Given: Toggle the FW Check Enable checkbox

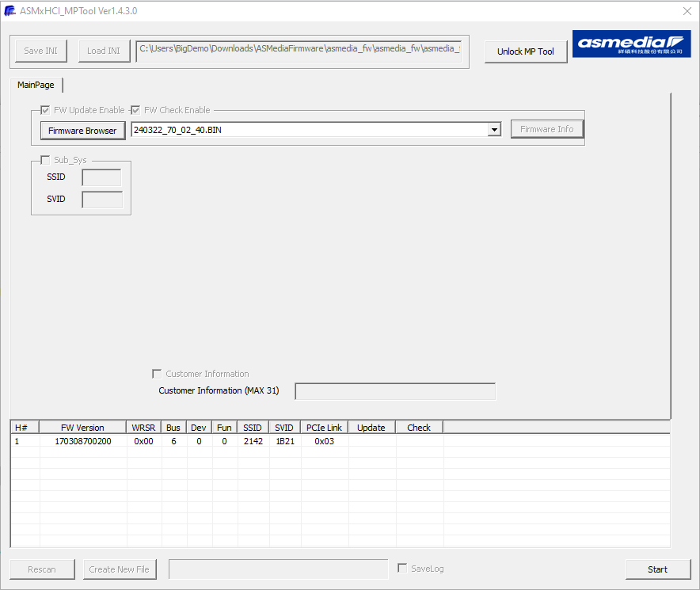Looking at the screenshot, I should [136, 110].
